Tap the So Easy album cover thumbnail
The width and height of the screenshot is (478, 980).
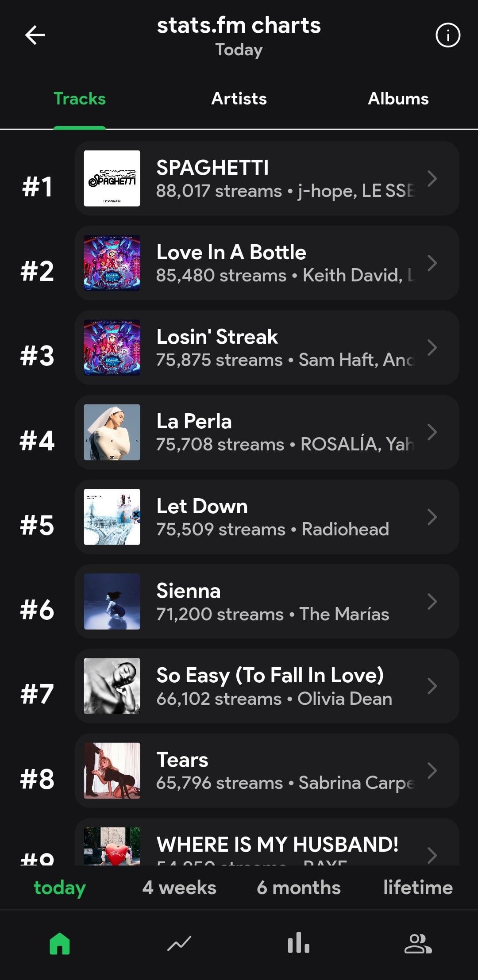(x=112, y=686)
